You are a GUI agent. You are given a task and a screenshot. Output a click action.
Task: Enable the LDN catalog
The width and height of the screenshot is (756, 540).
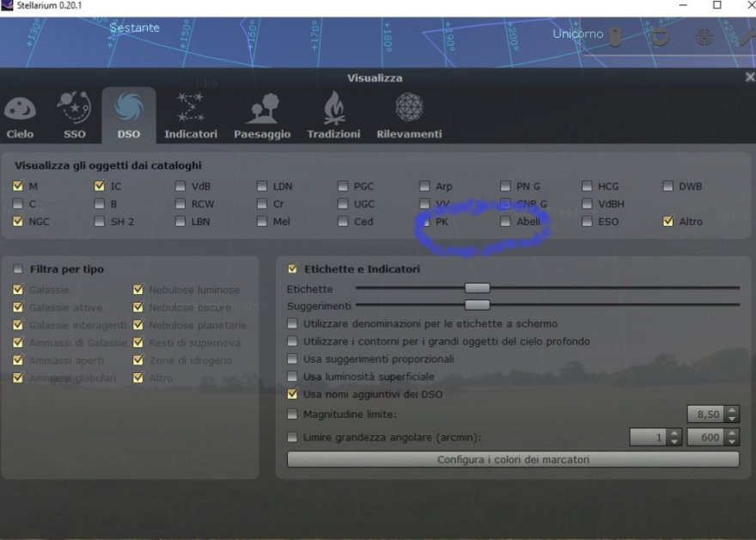tap(262, 186)
